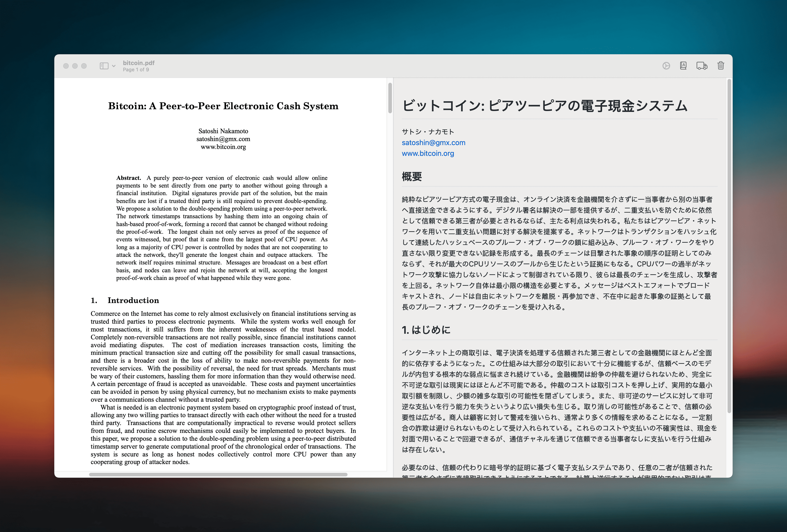Click the yellow minimize button

[74, 66]
